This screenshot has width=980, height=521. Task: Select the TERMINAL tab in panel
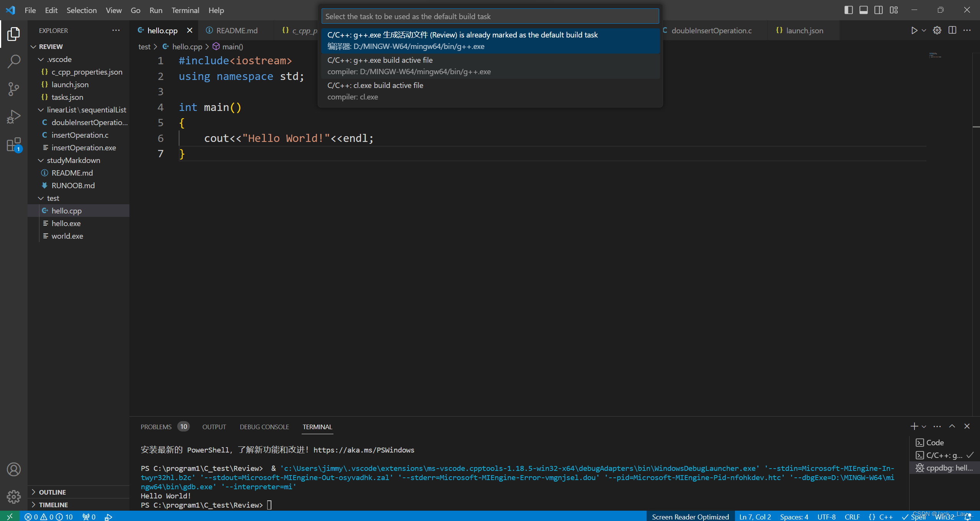point(317,427)
